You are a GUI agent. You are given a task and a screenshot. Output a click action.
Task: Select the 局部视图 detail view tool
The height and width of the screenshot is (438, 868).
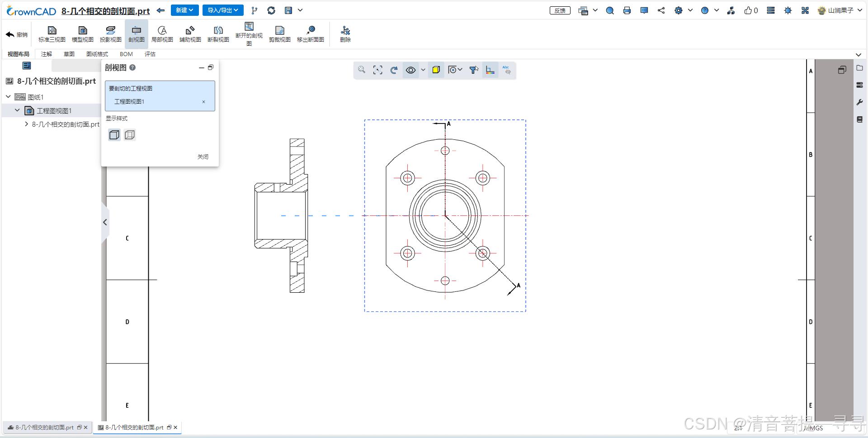pyautogui.click(x=162, y=34)
